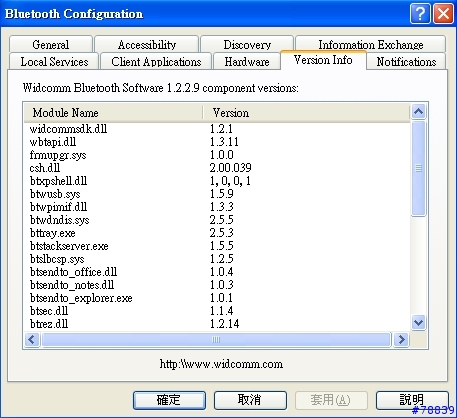Click the 說明 (Help) button
Viewport: 457px width, 418px height.
click(412, 400)
